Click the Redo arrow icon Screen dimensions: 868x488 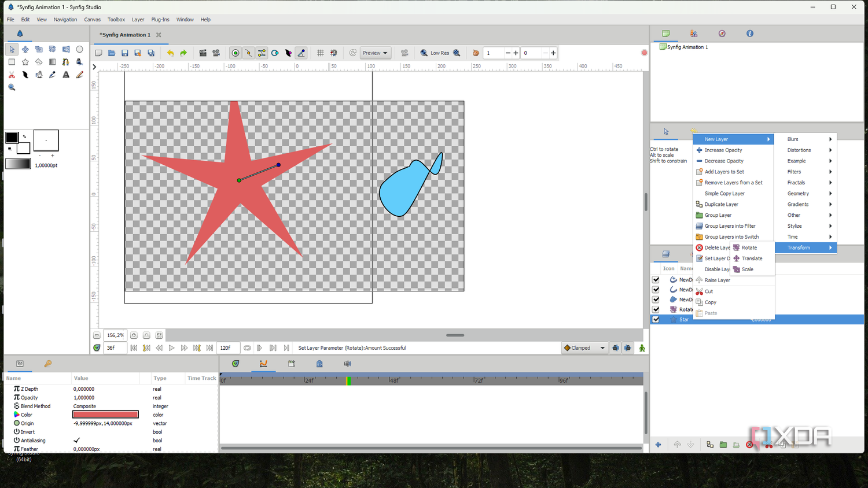(x=183, y=53)
